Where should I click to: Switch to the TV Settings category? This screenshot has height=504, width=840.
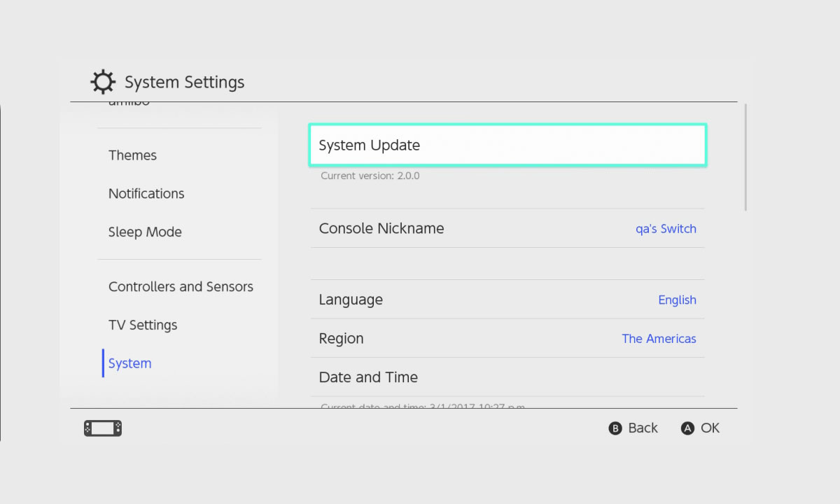(143, 325)
